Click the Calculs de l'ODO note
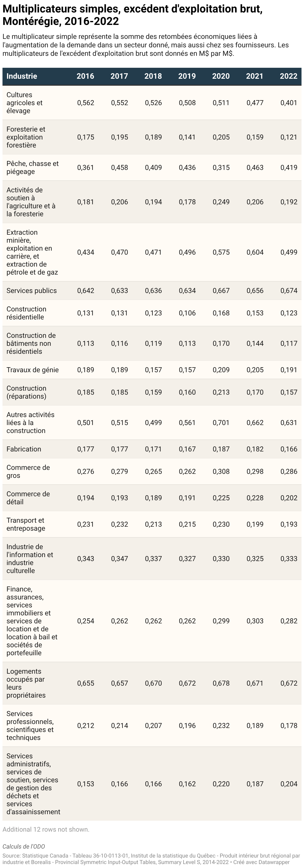 point(24,846)
